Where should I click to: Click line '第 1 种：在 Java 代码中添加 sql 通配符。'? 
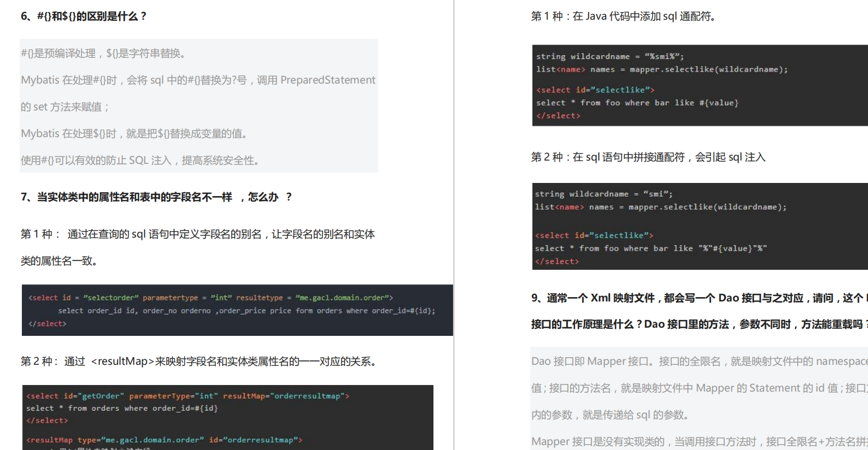pyautogui.click(x=624, y=16)
